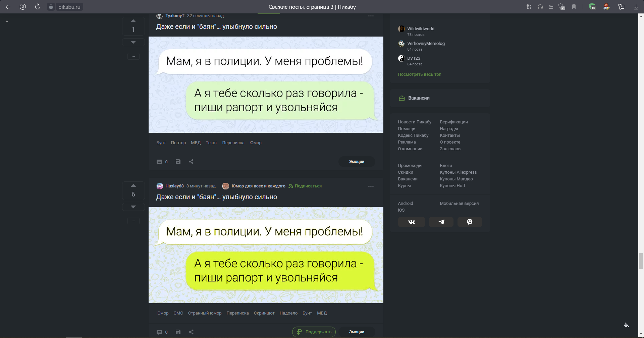Open the three-dot menu of Huxley68's post

pos(371,186)
